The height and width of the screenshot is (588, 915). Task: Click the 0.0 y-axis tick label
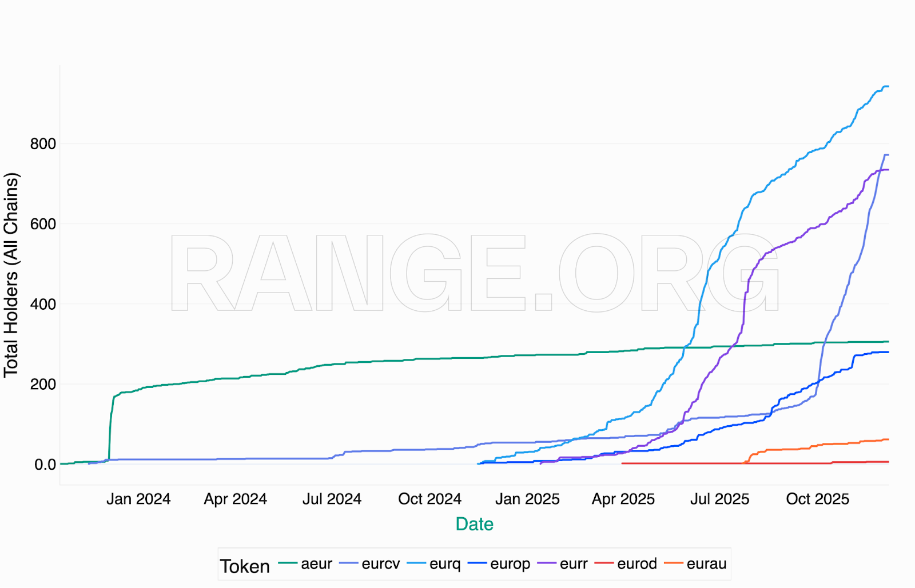click(45, 465)
